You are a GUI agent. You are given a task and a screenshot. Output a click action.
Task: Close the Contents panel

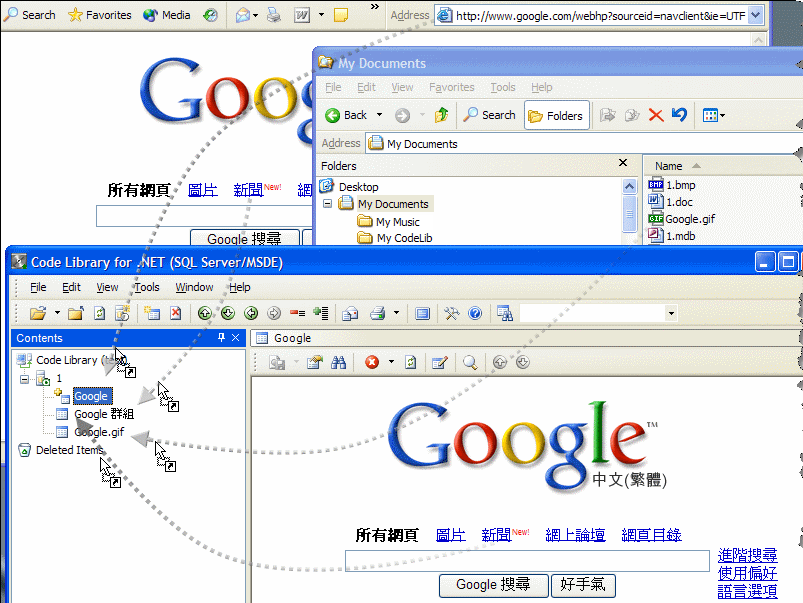pyautogui.click(x=236, y=337)
